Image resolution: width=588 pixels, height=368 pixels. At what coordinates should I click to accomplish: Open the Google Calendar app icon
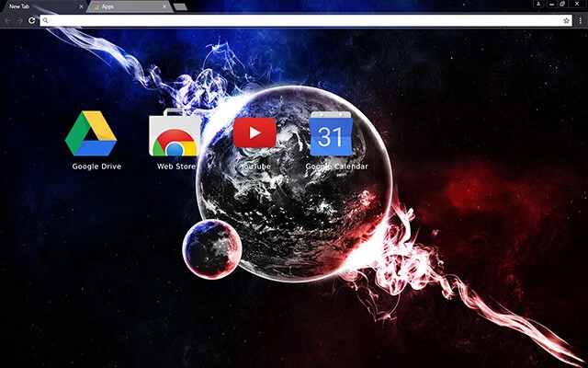coord(331,133)
